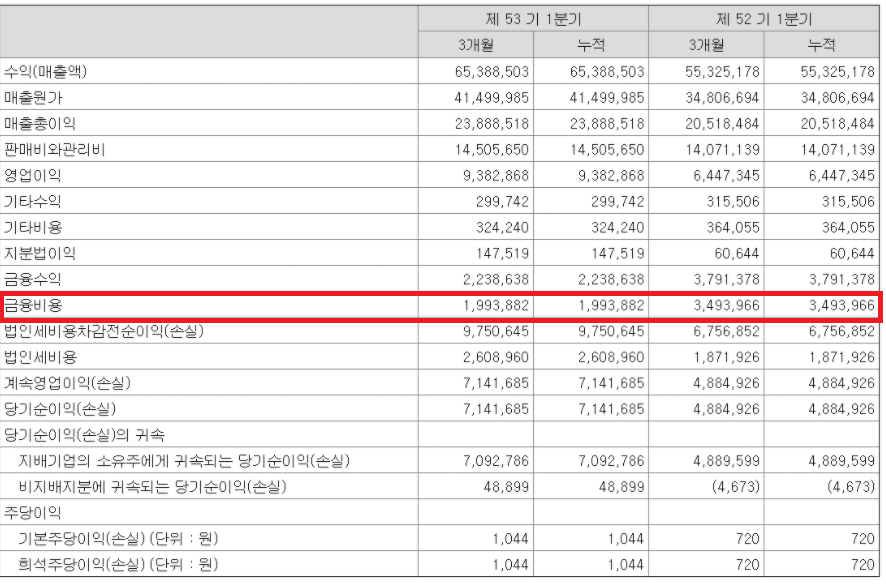Click 1,871,926 in 제 52 기 누적 column
This screenshot has width=886, height=584.
point(842,358)
